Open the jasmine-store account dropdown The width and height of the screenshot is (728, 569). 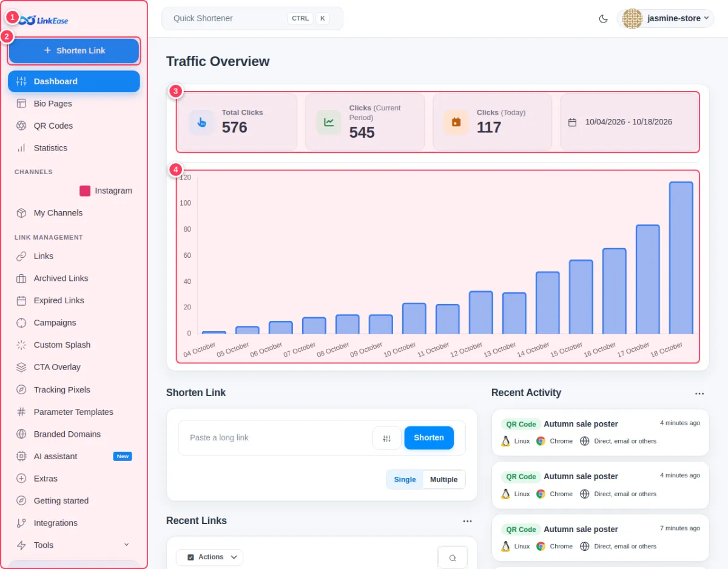[x=666, y=18]
